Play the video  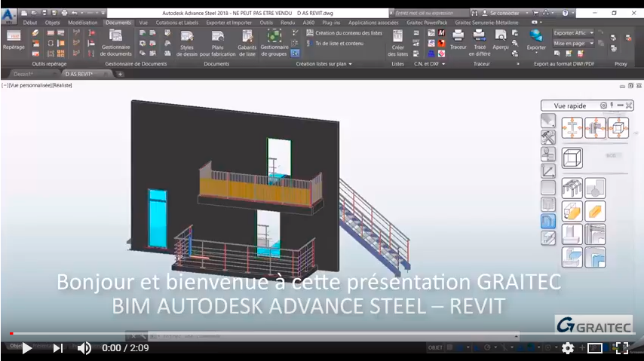coord(26,348)
